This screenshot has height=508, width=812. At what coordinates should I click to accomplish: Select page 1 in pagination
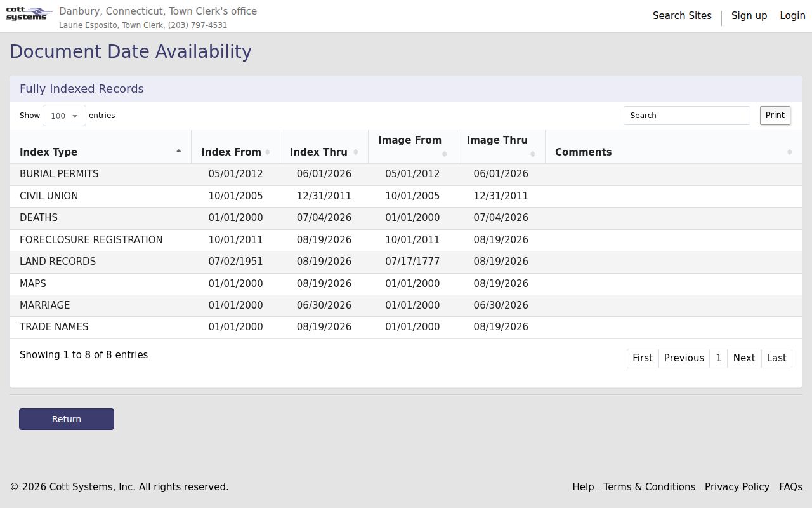pyautogui.click(x=719, y=358)
